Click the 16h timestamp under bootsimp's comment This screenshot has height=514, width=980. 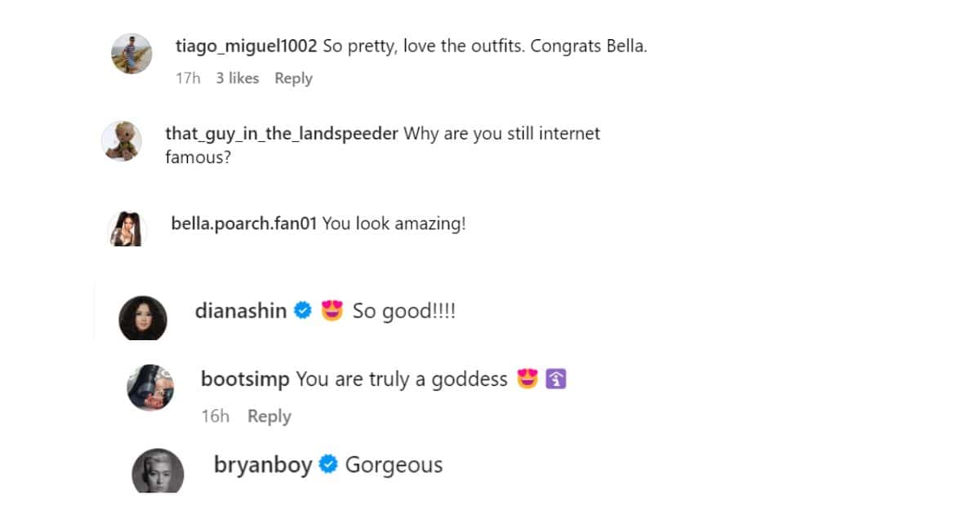click(215, 416)
